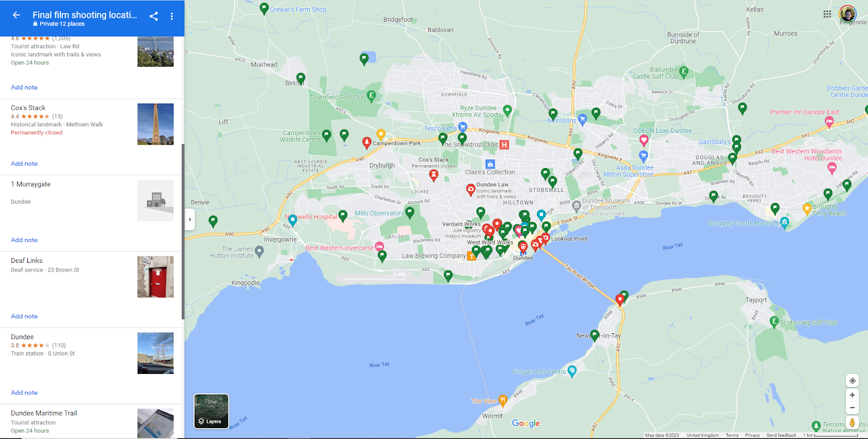This screenshot has width=868, height=439.
Task: Click Asda Dundee Milton Superstore cart pin
Action: [x=643, y=157]
